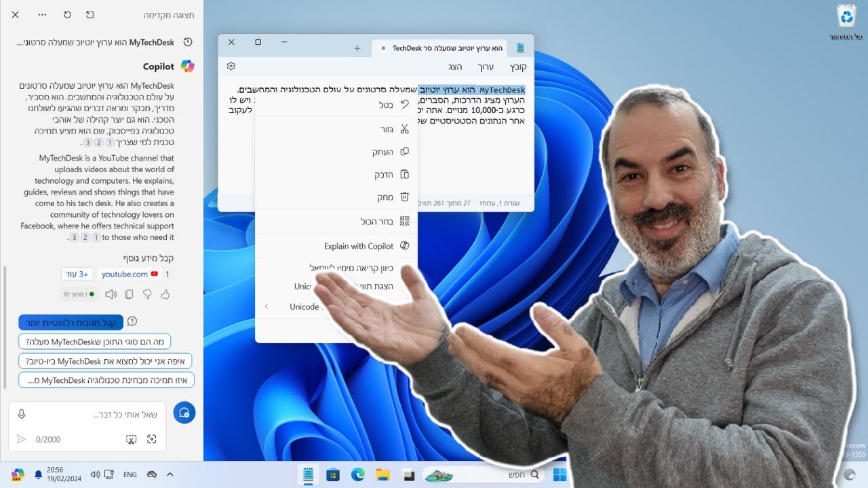Click the blue 'קבל תגובות רלוונטיות יותר' button
Viewport: 868px width, 488px height.
(x=71, y=323)
